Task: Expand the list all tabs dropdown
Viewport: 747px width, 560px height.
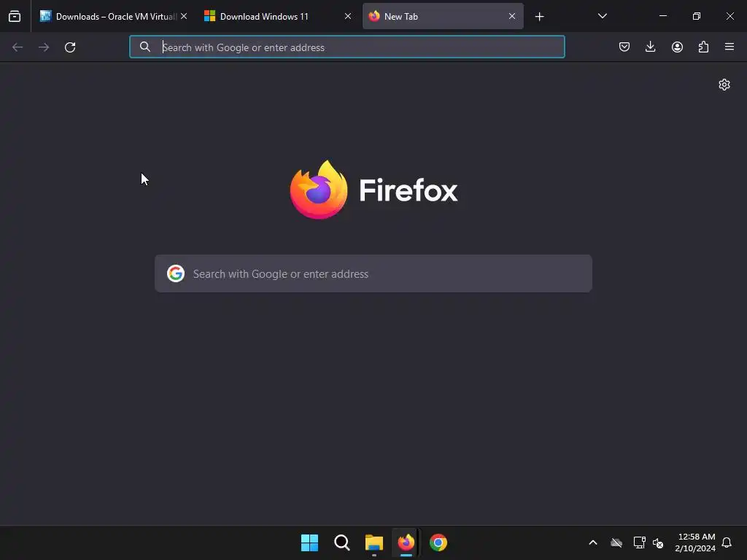Action: pyautogui.click(x=602, y=16)
